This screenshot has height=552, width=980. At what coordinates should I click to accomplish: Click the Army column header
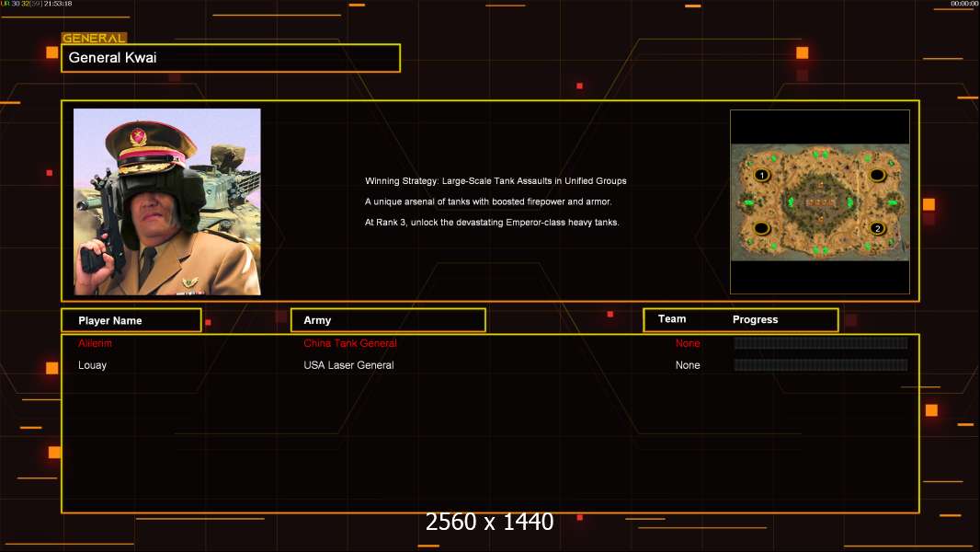[388, 320]
